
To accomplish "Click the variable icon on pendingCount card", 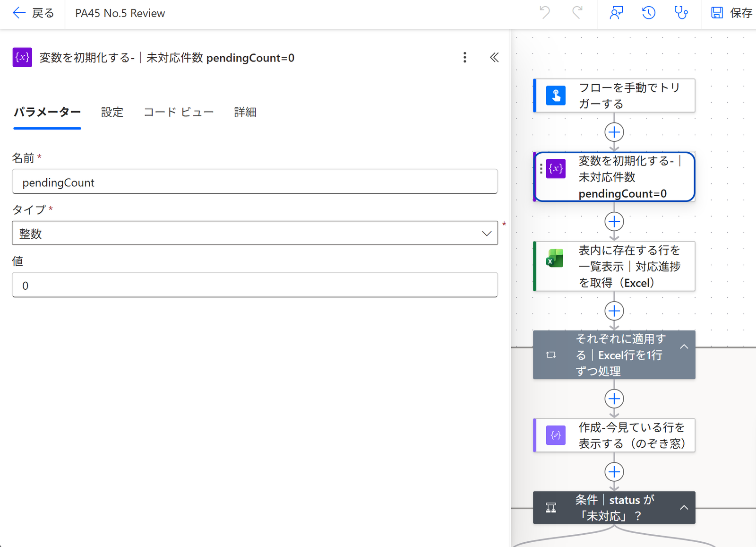I will [556, 169].
